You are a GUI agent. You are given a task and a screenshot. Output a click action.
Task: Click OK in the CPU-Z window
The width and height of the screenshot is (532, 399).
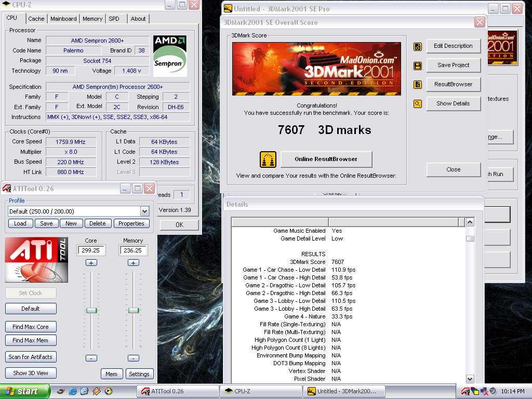179,224
